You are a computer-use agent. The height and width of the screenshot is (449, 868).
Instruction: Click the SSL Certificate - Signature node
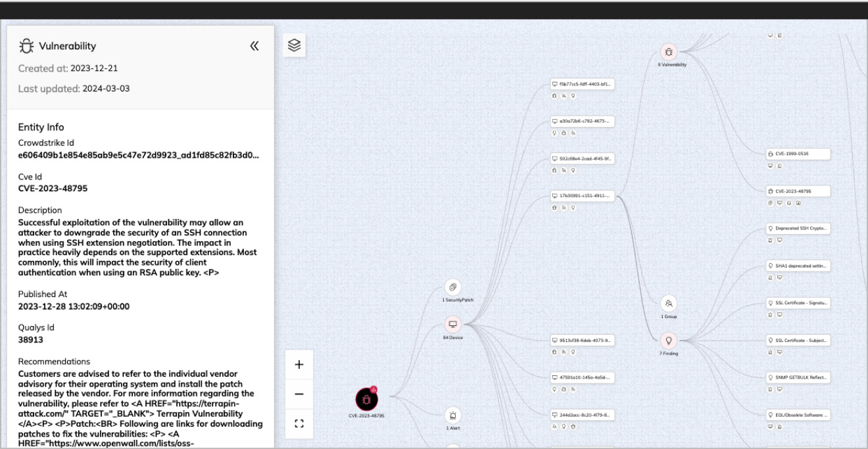(x=799, y=303)
